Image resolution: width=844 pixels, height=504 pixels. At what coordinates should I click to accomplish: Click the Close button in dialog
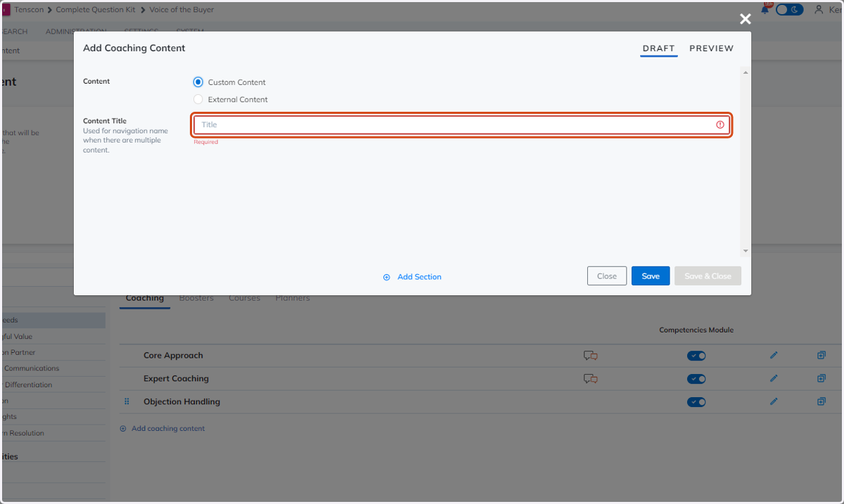tap(607, 276)
